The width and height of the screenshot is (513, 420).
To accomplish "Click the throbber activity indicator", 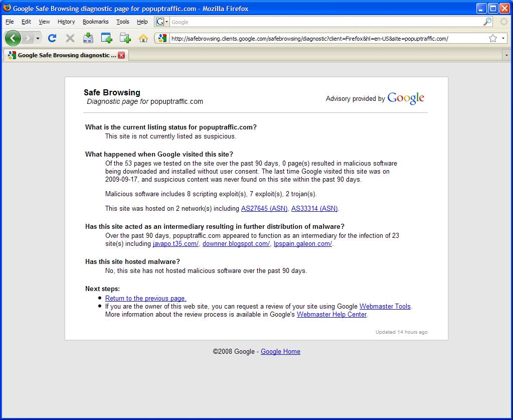I will [x=503, y=22].
